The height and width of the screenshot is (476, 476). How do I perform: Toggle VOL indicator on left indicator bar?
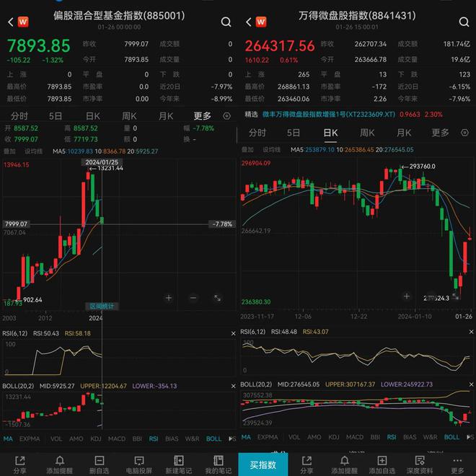[56, 438]
